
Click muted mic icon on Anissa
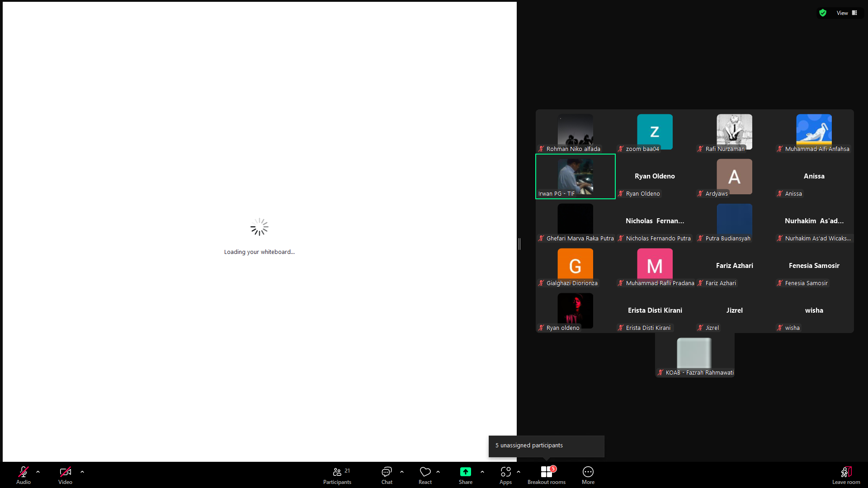780,194
